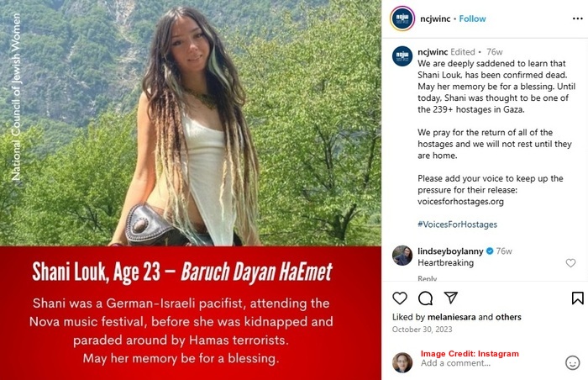Open lindseyboylanny username link
Viewport: 588px width, 380px height.
450,251
